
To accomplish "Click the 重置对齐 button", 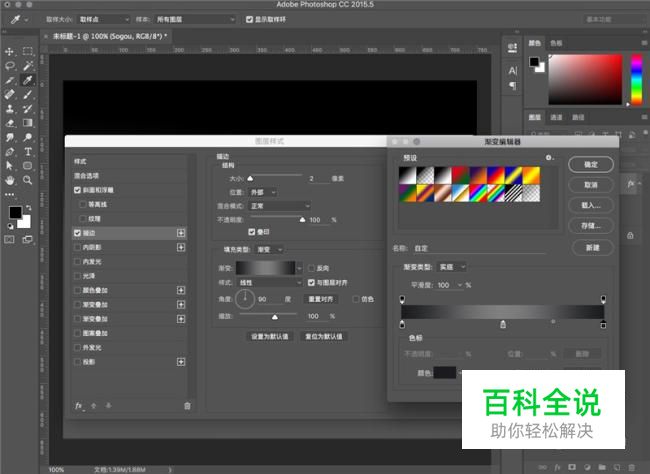I will (321, 299).
